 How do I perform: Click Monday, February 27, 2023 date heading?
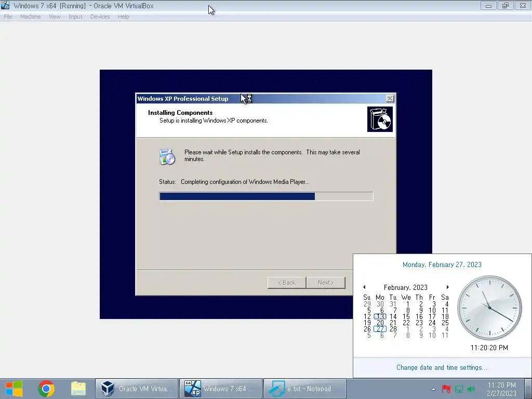pos(442,264)
